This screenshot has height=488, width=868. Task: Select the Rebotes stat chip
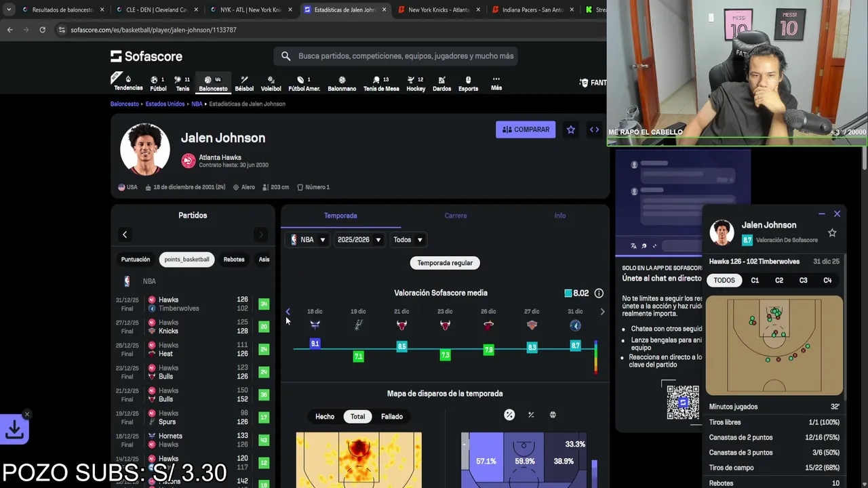click(x=234, y=260)
